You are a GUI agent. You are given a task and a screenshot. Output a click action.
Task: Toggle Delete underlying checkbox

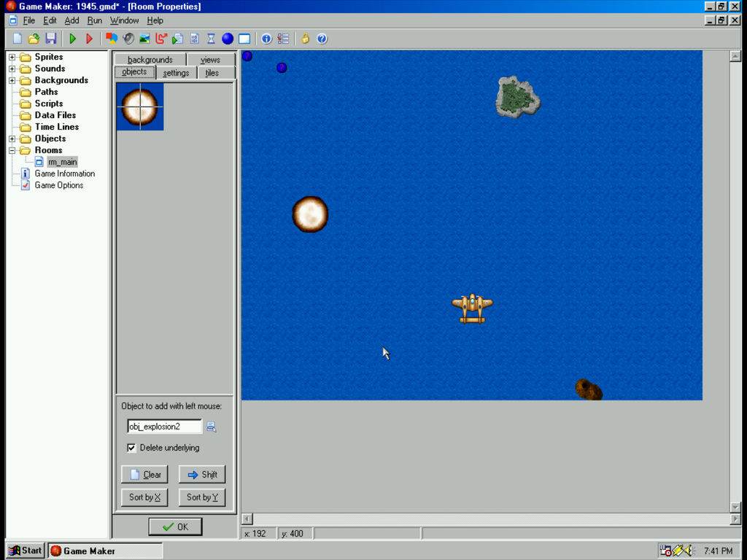pyautogui.click(x=131, y=448)
